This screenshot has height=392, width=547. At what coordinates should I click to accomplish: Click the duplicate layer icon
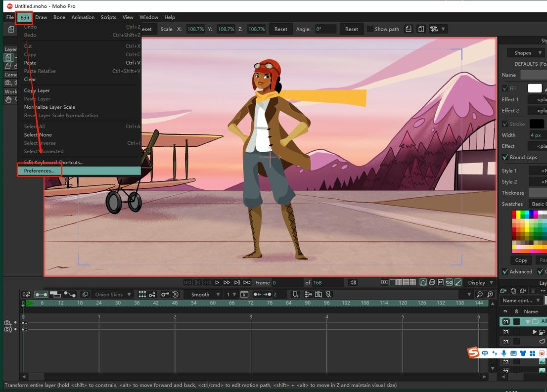513,291
